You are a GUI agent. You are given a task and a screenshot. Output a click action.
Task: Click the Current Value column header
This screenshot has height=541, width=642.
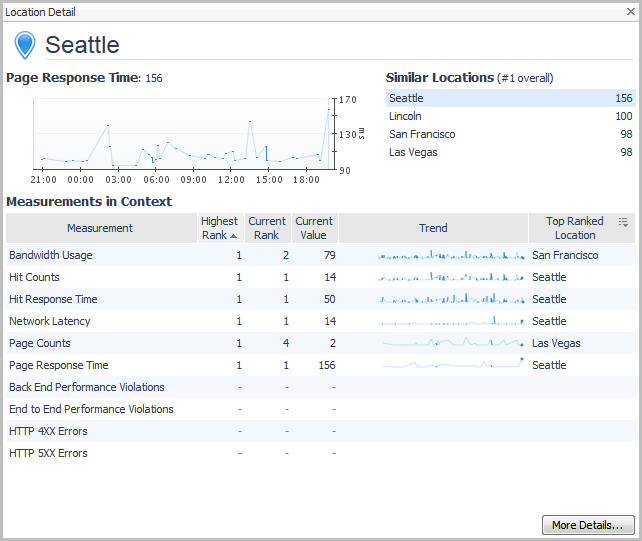pyautogui.click(x=314, y=228)
